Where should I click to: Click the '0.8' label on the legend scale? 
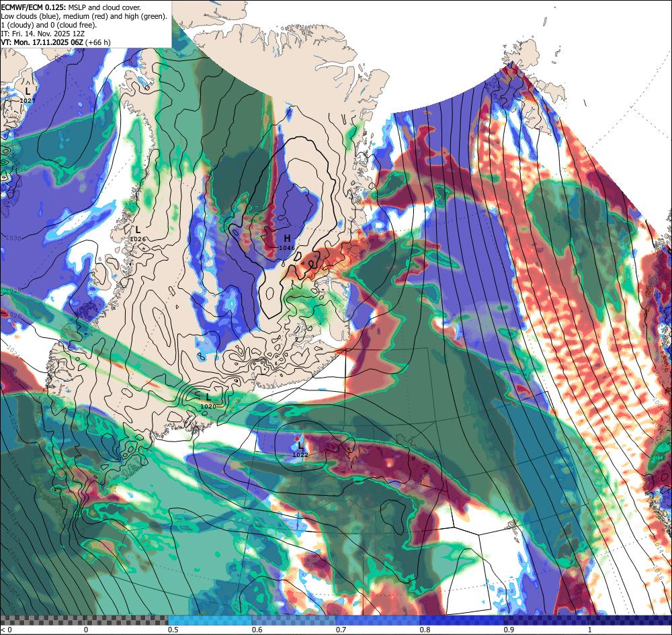(x=425, y=630)
